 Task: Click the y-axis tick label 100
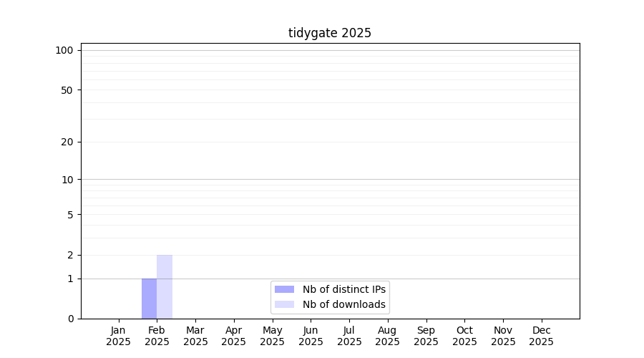[64, 50]
